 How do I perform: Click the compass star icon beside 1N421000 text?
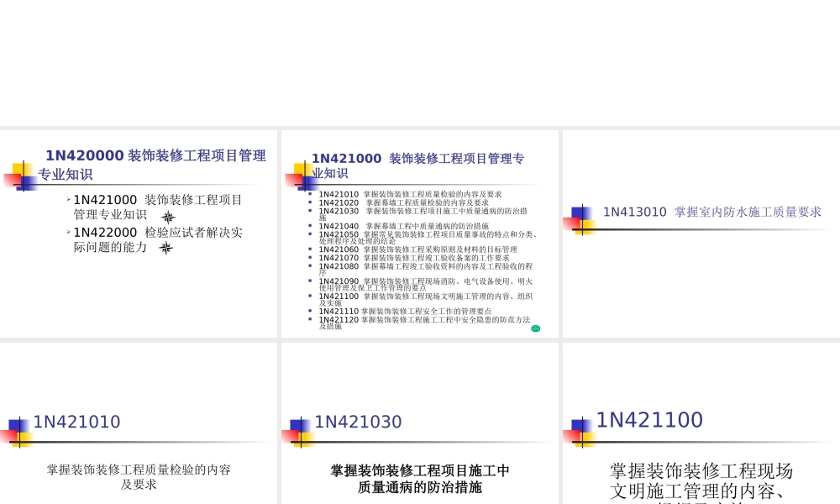(x=168, y=217)
